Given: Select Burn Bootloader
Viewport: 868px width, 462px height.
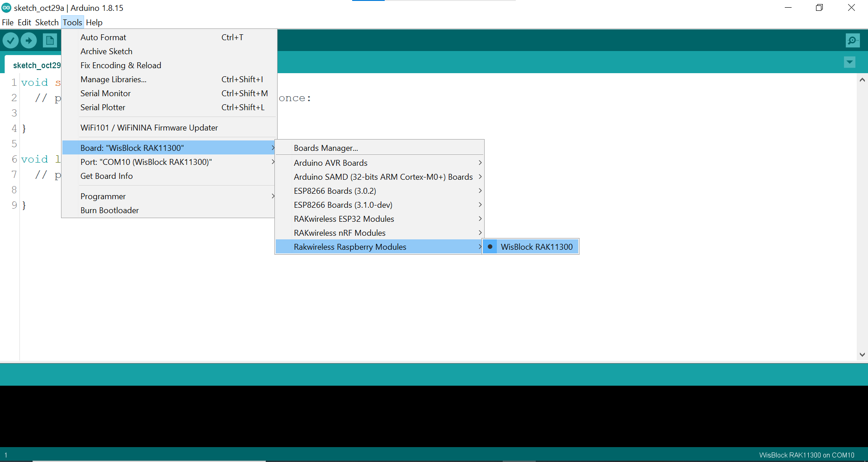Looking at the screenshot, I should 169,210.
